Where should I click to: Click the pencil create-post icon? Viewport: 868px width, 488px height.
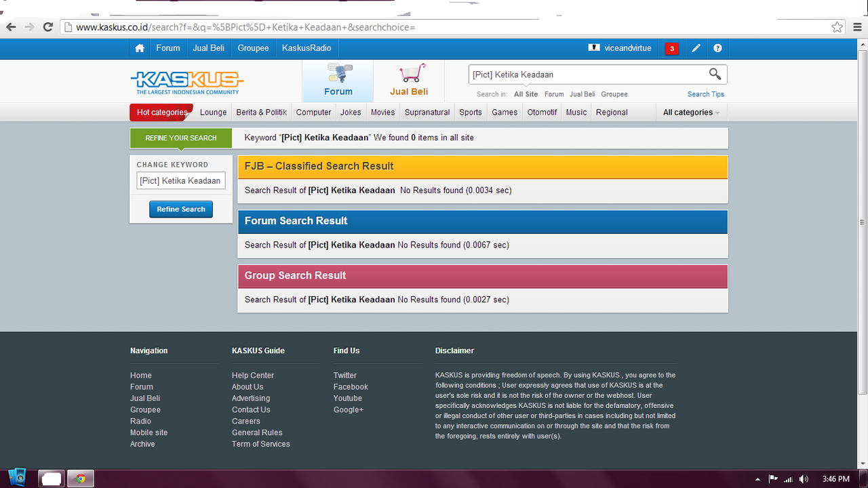[696, 48]
